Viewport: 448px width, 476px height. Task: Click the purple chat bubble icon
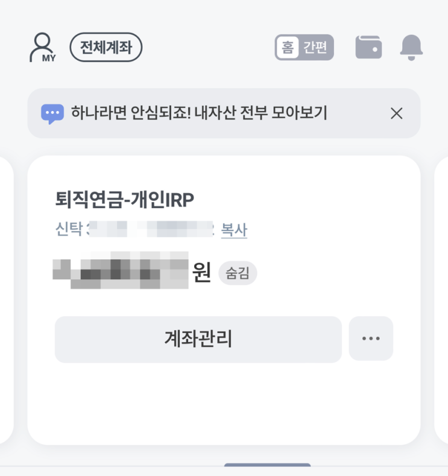point(52,113)
